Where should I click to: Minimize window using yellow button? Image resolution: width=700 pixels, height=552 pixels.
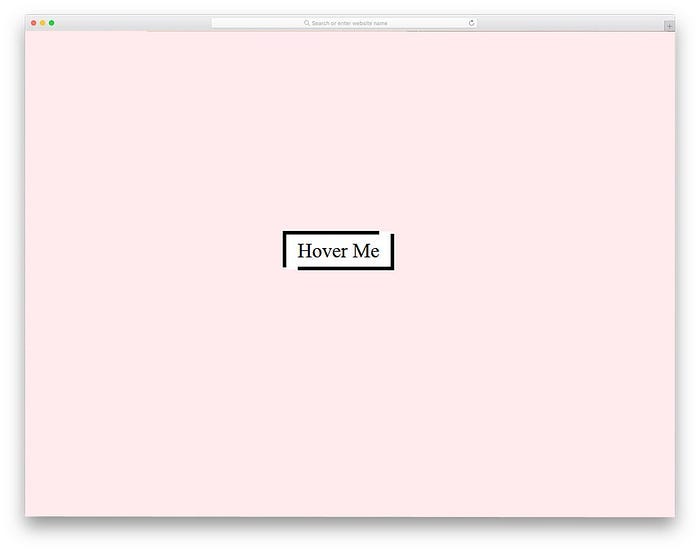coord(42,23)
